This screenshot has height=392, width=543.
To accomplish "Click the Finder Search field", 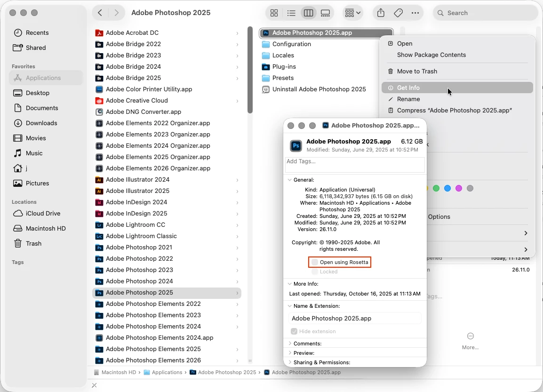I will click(x=485, y=13).
